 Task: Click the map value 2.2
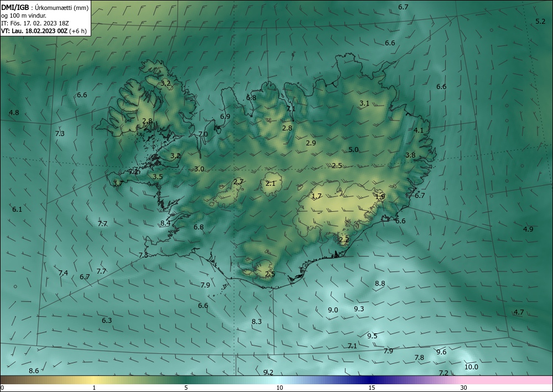(x=344, y=240)
